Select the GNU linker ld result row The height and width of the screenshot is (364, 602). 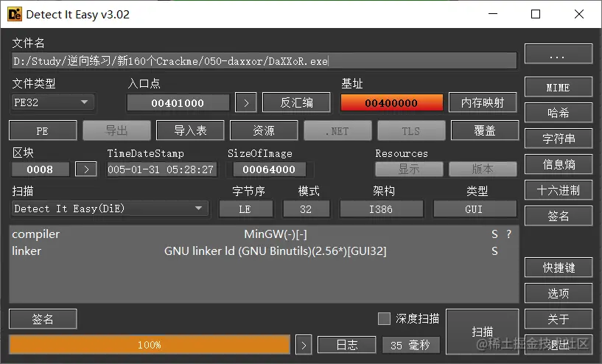[264, 251]
